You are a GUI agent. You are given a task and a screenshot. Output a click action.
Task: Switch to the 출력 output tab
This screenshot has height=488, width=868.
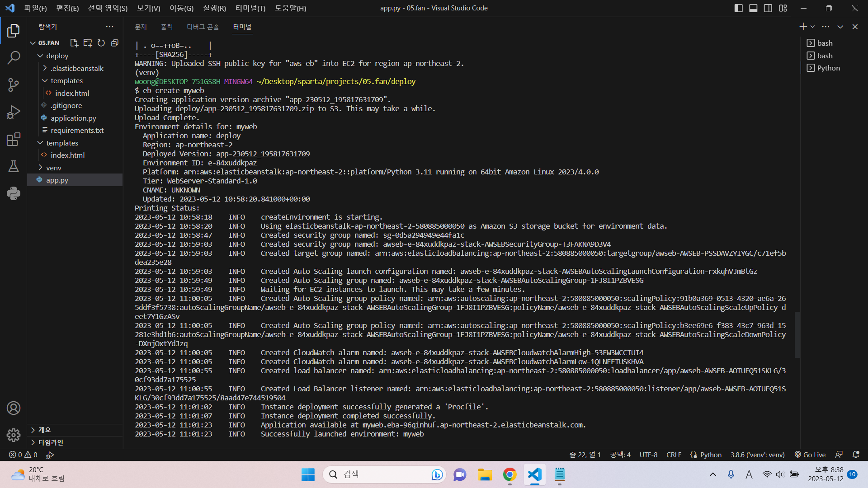(x=166, y=27)
